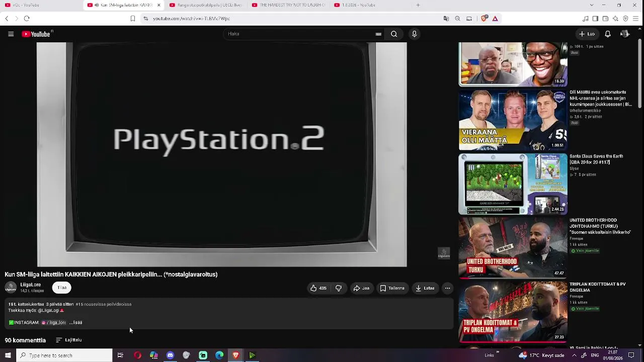Click the video title Kun SM-liiga laitettiin
Screen dimensions: 644x362
click(111, 275)
